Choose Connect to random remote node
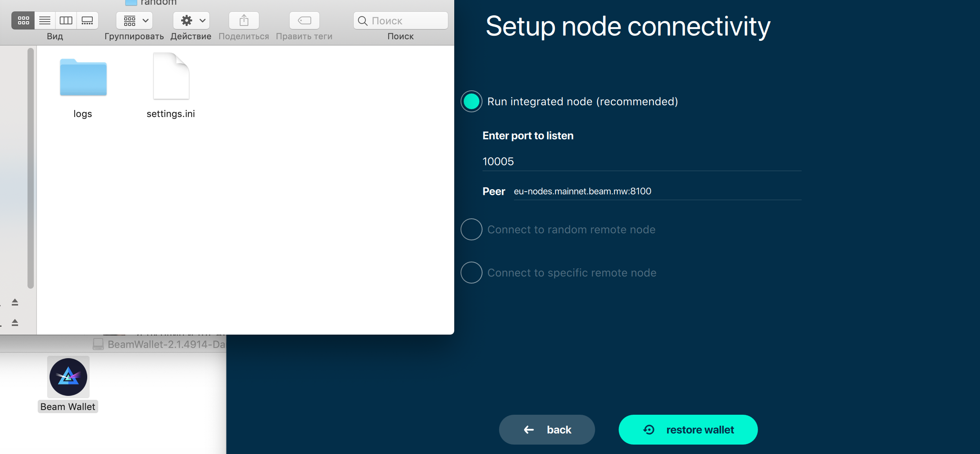The image size is (980, 454). tap(471, 229)
